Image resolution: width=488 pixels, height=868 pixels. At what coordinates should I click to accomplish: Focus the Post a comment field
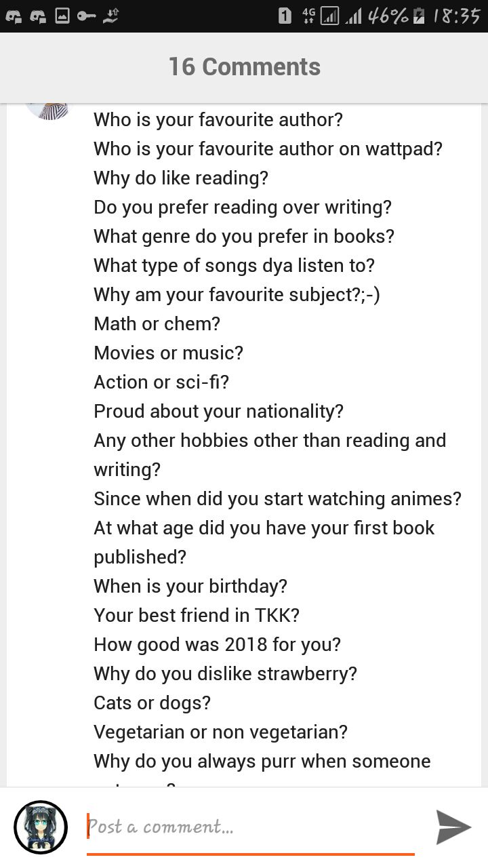tap(251, 828)
